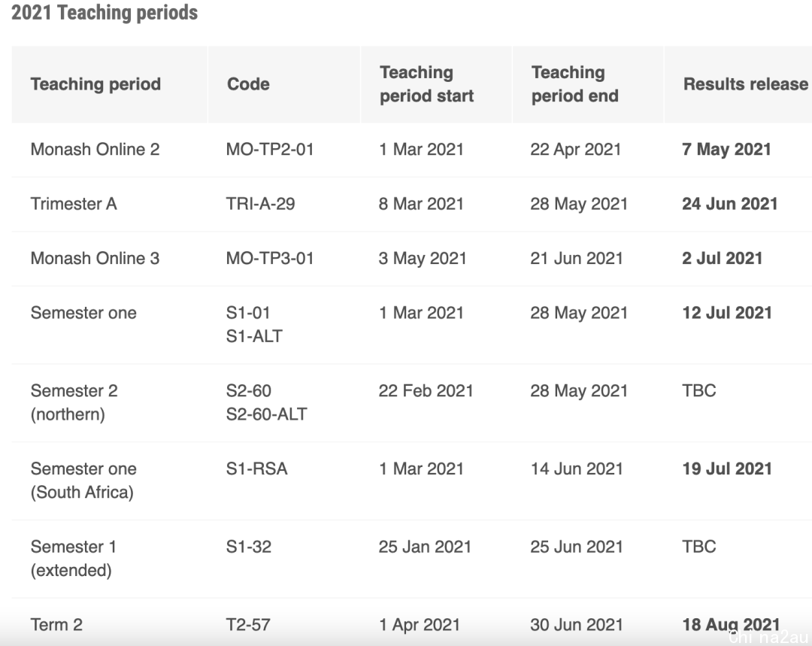Click the S1-ALT code text

click(254, 336)
